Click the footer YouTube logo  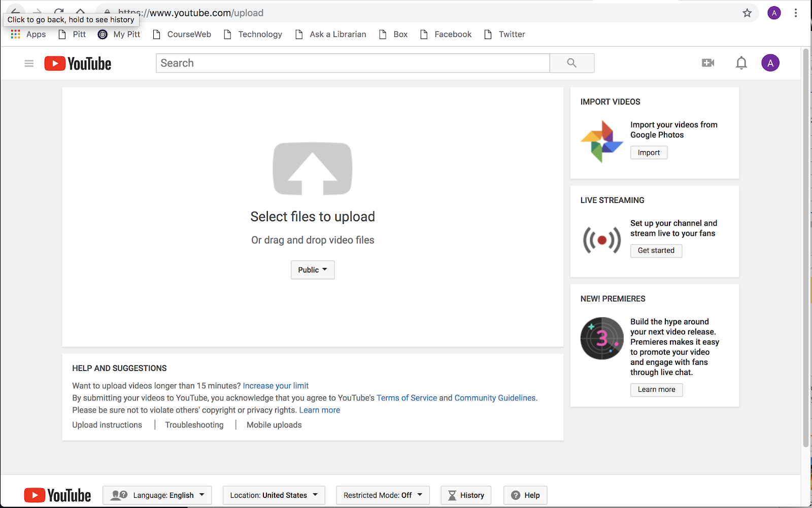58,495
